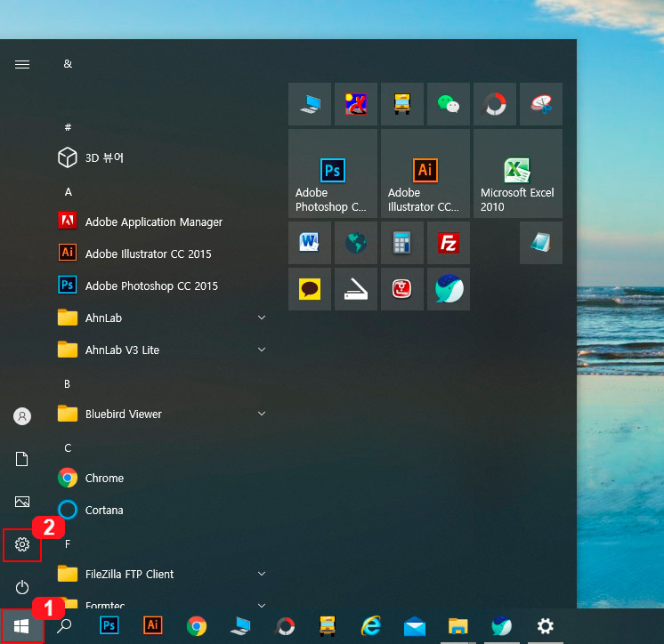Click the 'B' letter group header
Viewport: 664px width, 644px height.
point(67,383)
